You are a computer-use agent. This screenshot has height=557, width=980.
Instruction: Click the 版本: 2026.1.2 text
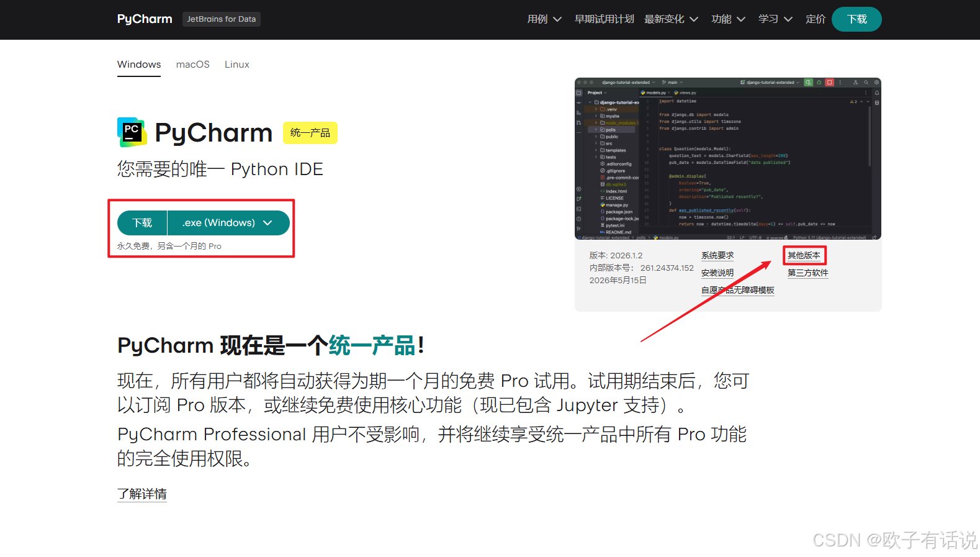[616, 255]
